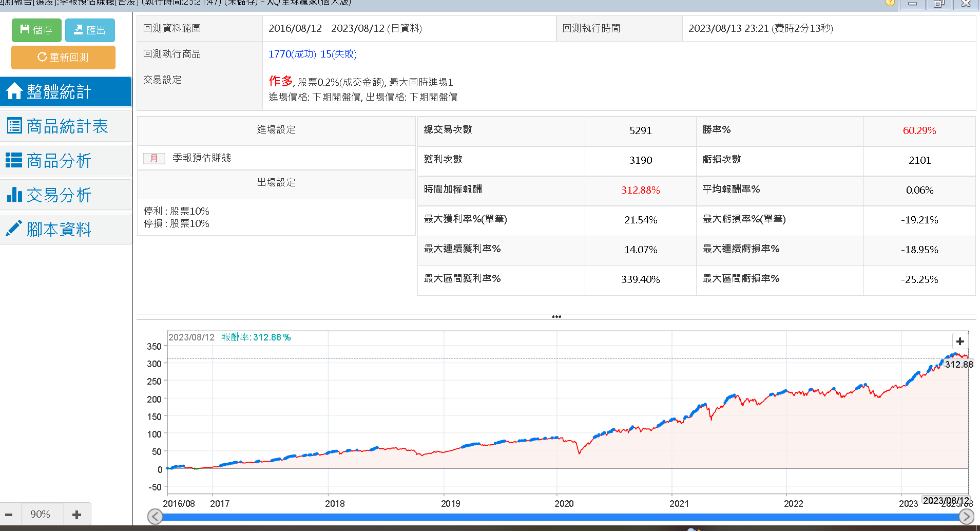
Task: Decrease zoom level with minus button
Action: [x=9, y=515]
